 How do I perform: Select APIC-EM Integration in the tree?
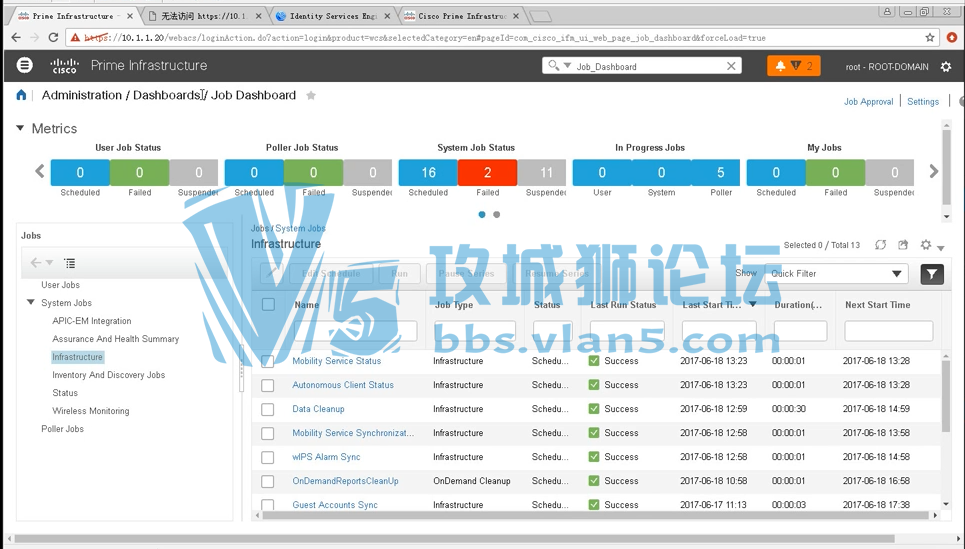pos(92,321)
